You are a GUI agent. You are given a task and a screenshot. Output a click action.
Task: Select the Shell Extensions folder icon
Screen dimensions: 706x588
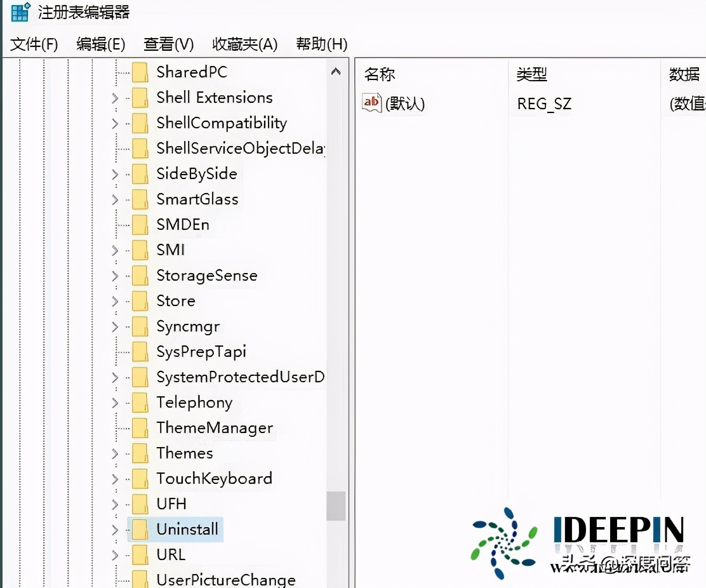coord(140,97)
